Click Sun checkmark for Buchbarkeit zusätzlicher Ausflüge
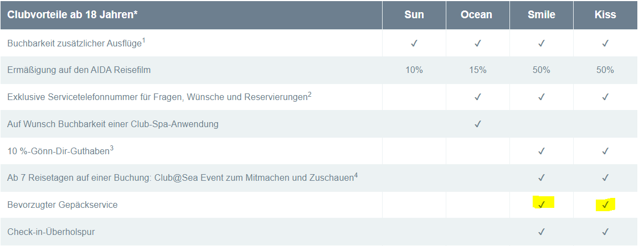Screen dimensions: 644x246 click(414, 43)
